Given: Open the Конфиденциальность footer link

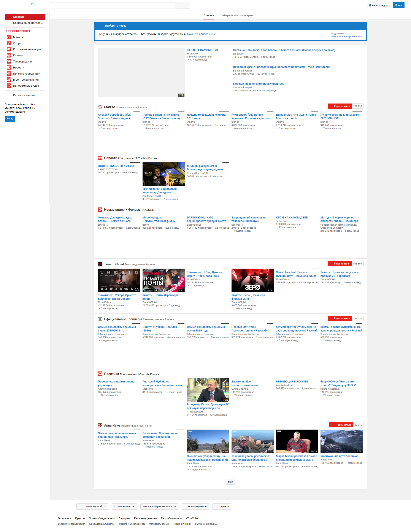Looking at the screenshot, I should coord(101,524).
